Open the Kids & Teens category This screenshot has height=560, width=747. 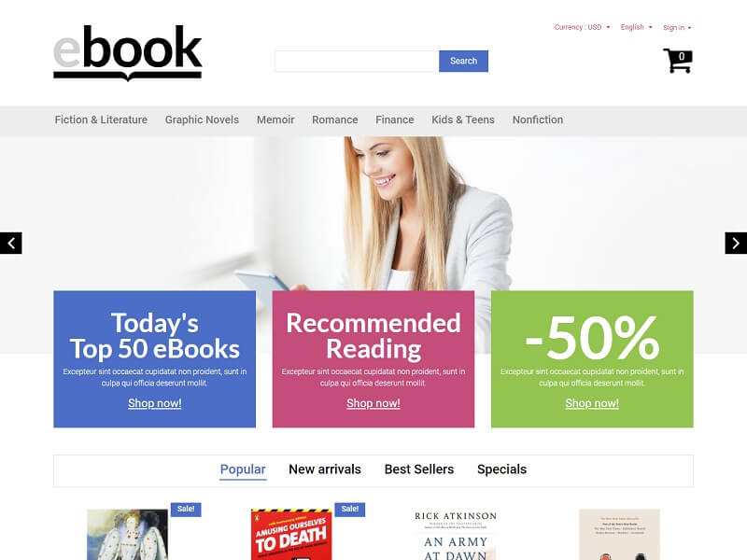coord(463,120)
